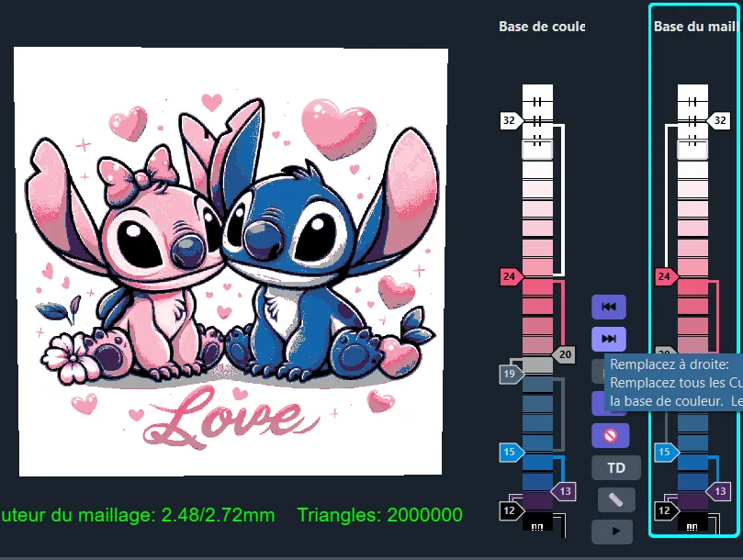This screenshot has width=743, height=560.
Task: Select the pink 24 marker on the mesh base slider
Action: point(667,276)
